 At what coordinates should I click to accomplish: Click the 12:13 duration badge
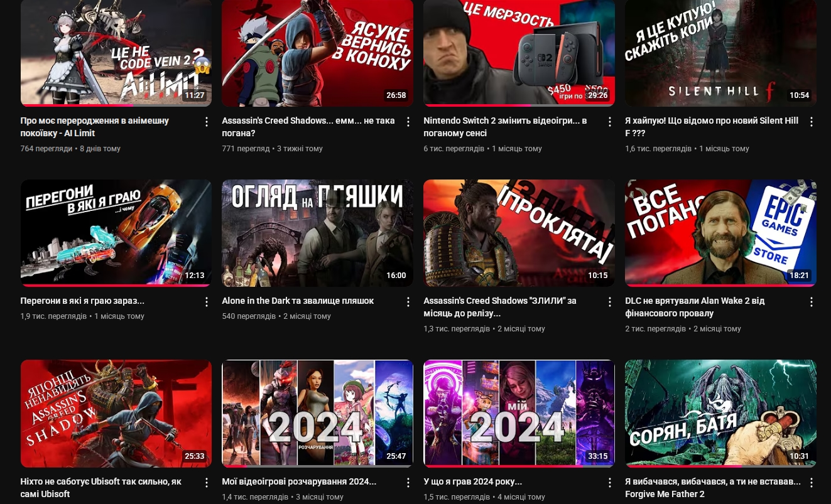tap(195, 276)
